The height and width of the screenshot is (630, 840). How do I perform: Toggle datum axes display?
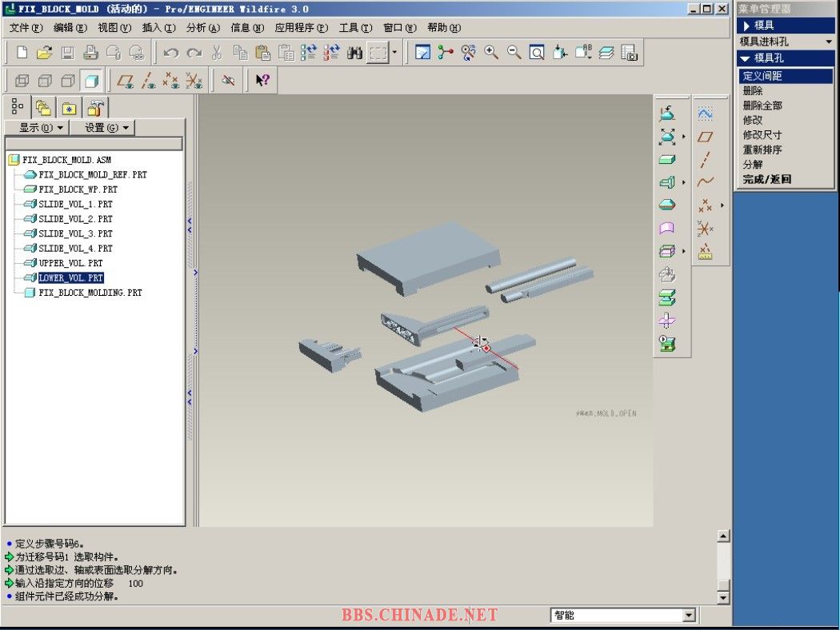(148, 81)
